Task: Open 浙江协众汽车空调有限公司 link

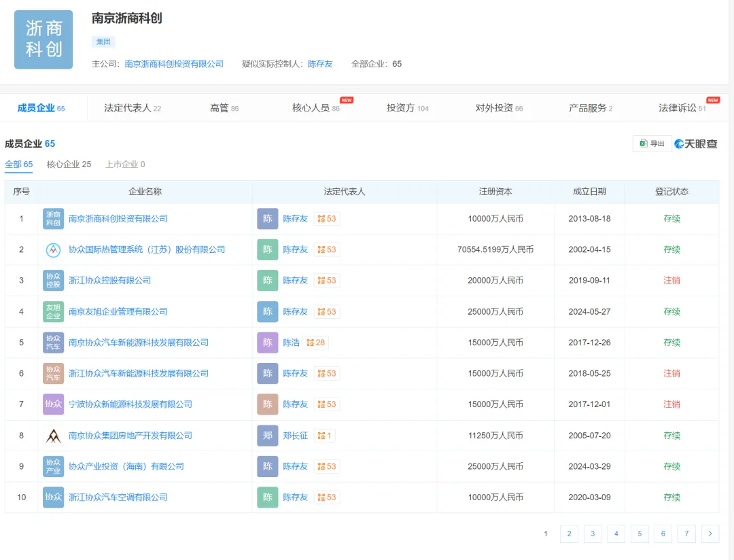Action: 118,497
